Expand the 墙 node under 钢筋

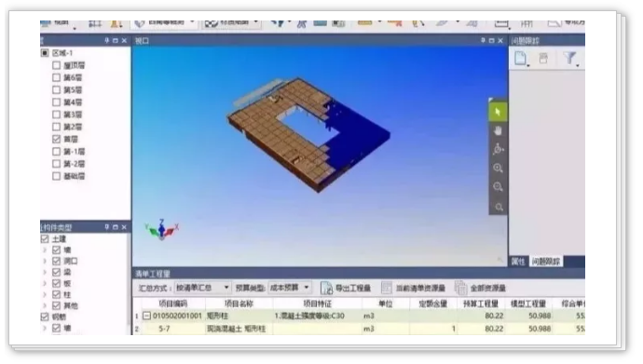click(45, 328)
